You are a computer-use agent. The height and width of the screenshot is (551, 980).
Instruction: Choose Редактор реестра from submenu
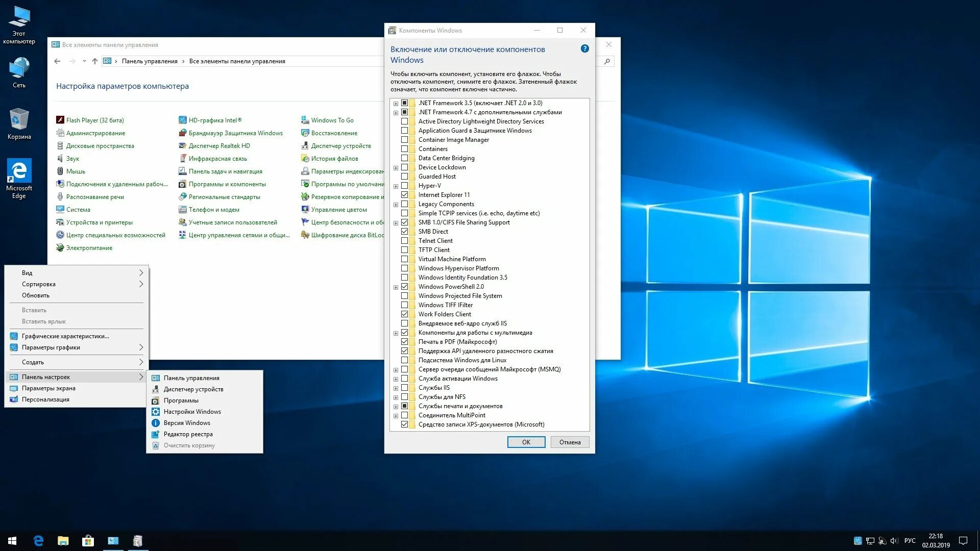(x=205, y=434)
